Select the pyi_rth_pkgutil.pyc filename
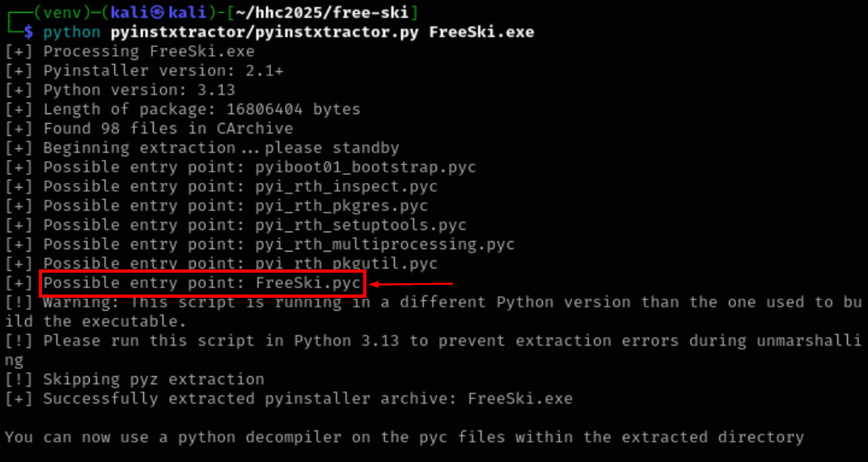The image size is (868, 462). [x=346, y=264]
